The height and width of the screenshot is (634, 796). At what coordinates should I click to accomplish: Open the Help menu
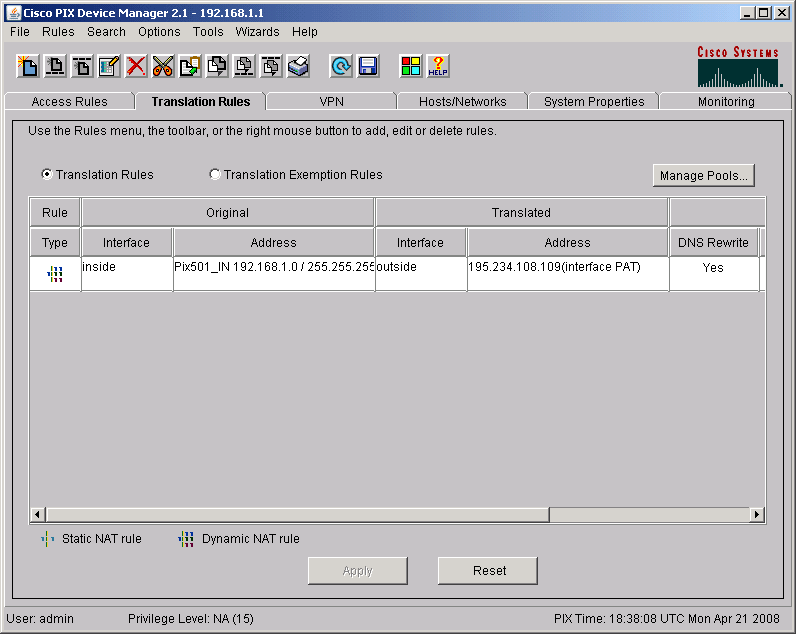point(305,31)
